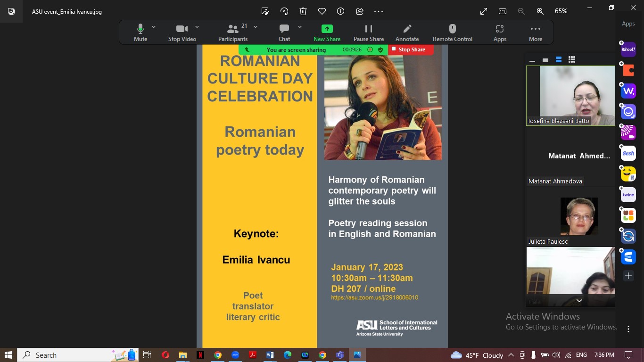Open the More menu in Zoom toolbar
Image resolution: width=644 pixels, height=362 pixels.
[536, 33]
